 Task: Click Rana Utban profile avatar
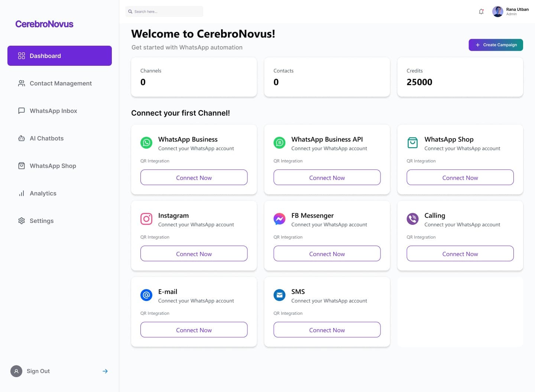click(497, 12)
